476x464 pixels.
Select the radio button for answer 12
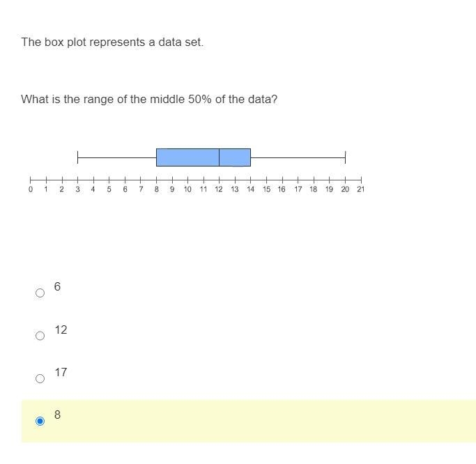coord(40,335)
